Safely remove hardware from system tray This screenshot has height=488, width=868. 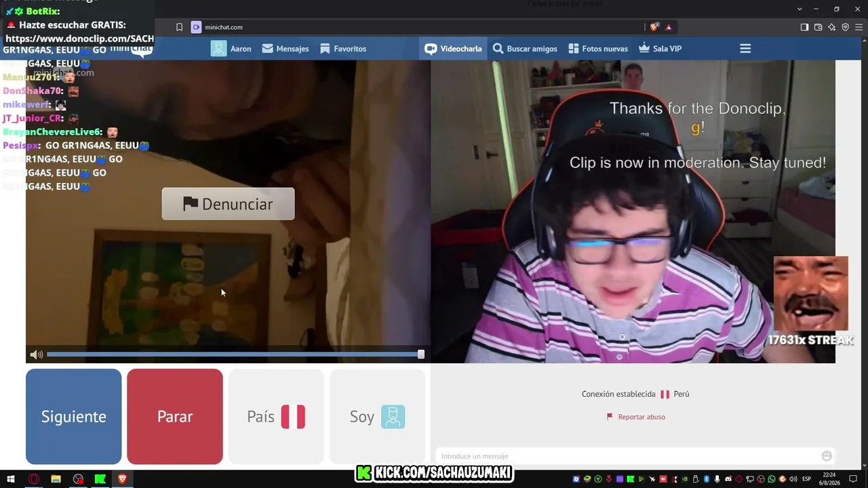[696, 479]
